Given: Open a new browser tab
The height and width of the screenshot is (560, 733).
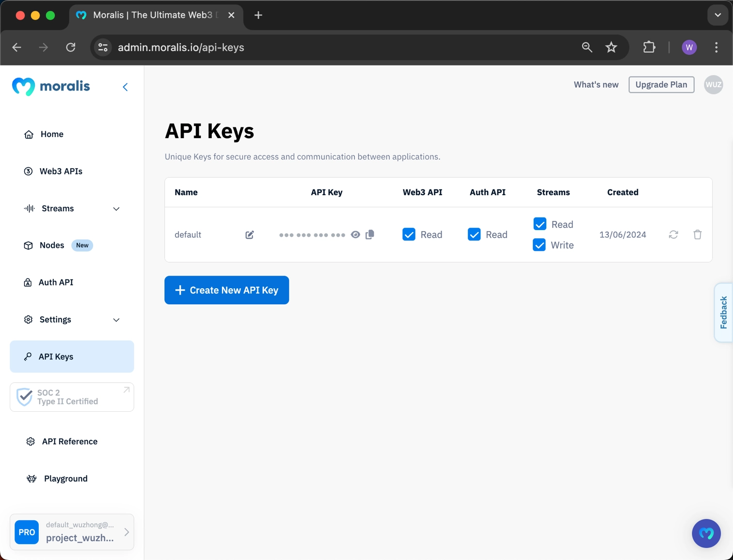Looking at the screenshot, I should (258, 16).
